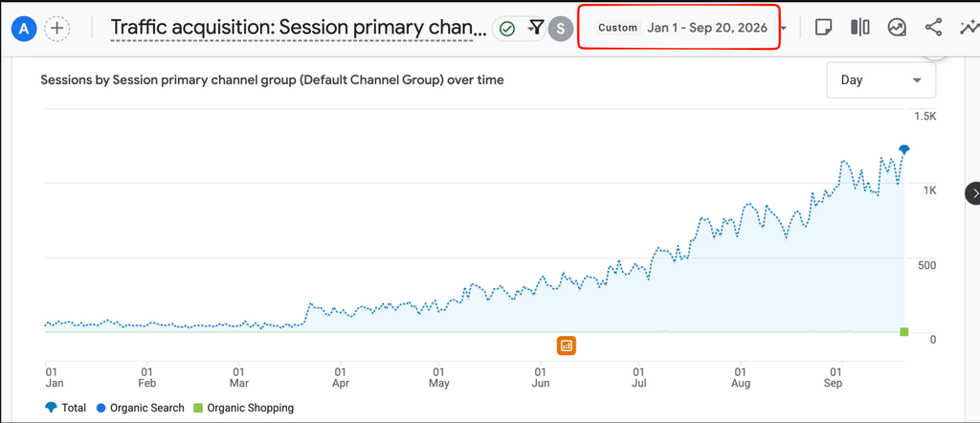
Task: Click the orange annotation marker below the chart
Action: point(567,345)
